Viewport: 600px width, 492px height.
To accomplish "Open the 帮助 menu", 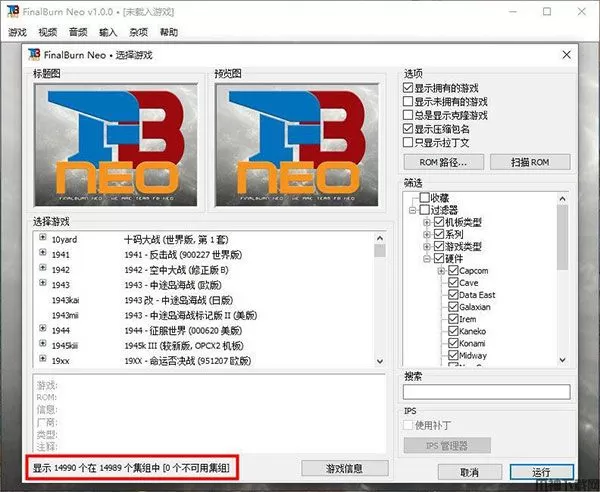I will click(x=169, y=32).
